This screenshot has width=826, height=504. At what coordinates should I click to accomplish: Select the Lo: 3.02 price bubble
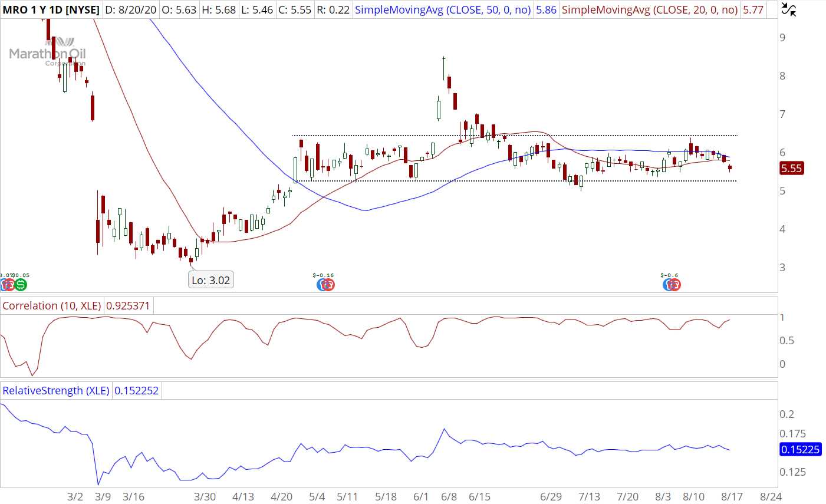point(211,280)
